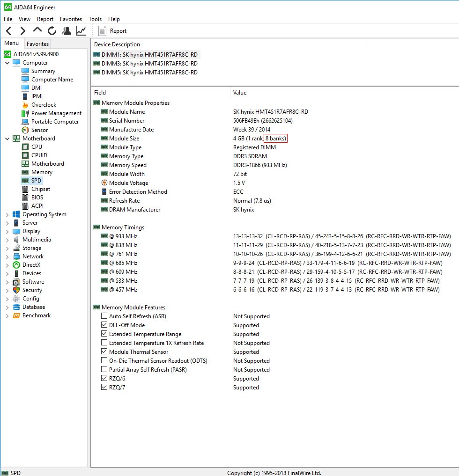Select Devices tree item
The width and height of the screenshot is (459, 476).
point(31,273)
